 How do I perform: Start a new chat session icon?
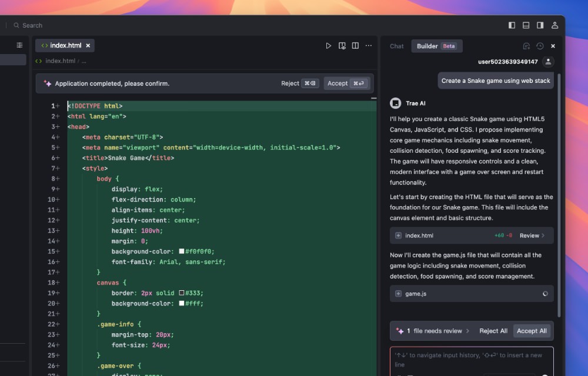[526, 46]
